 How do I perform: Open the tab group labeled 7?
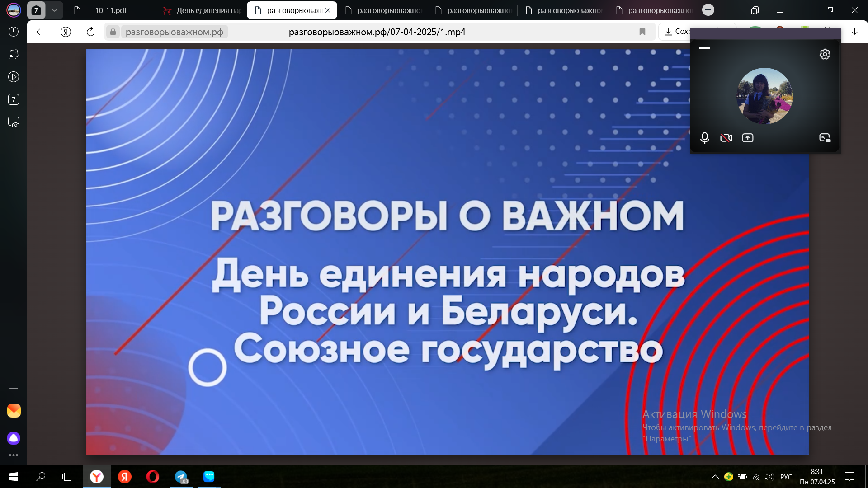click(36, 10)
